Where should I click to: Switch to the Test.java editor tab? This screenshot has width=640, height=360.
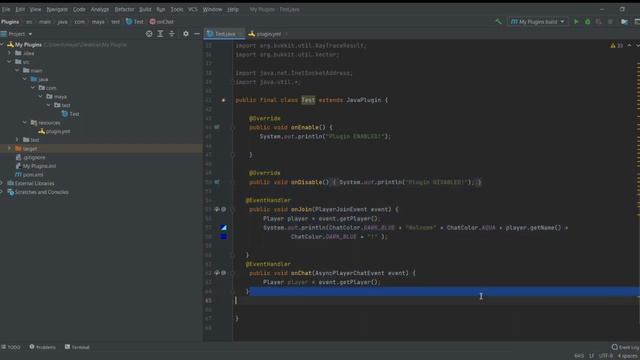point(224,34)
